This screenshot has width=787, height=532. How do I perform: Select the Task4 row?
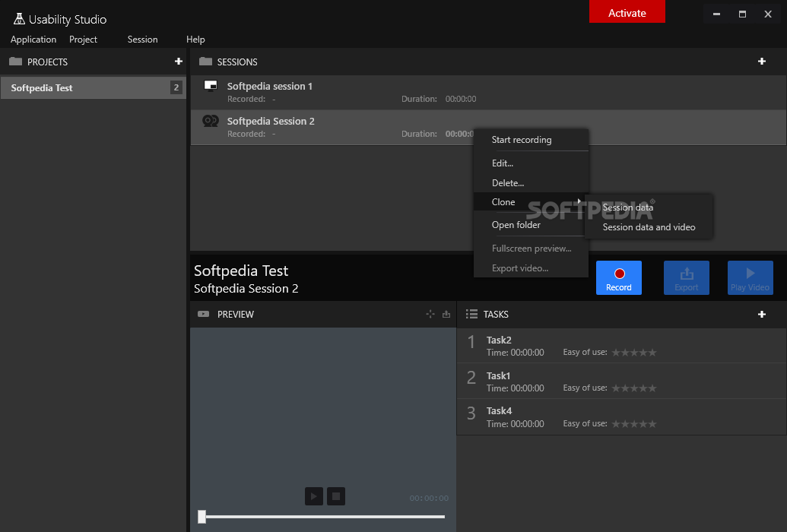coord(621,417)
